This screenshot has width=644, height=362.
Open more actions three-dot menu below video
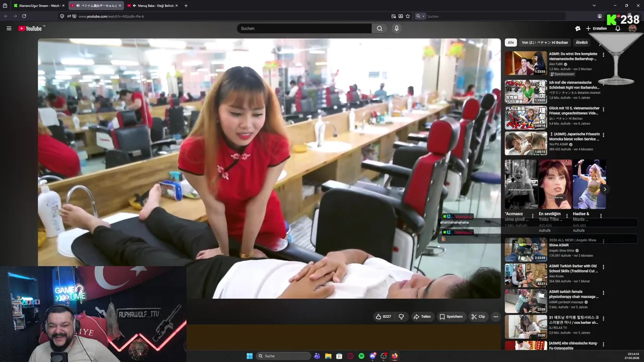click(496, 317)
